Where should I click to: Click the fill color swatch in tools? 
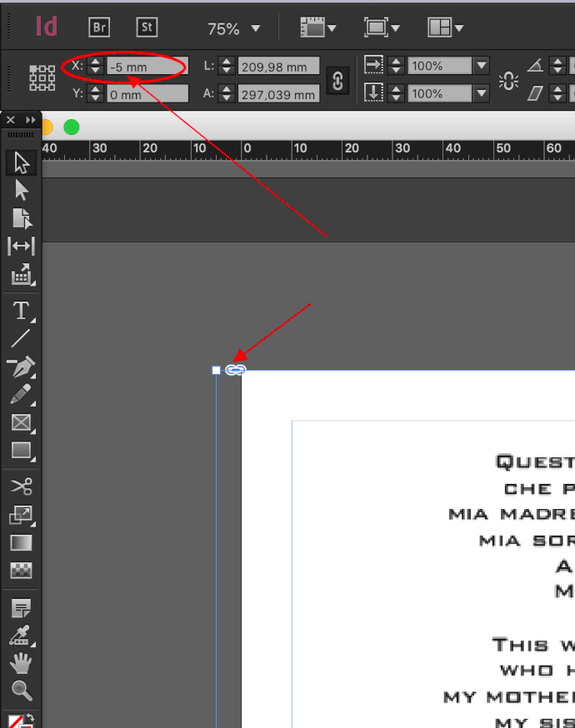click(15, 721)
